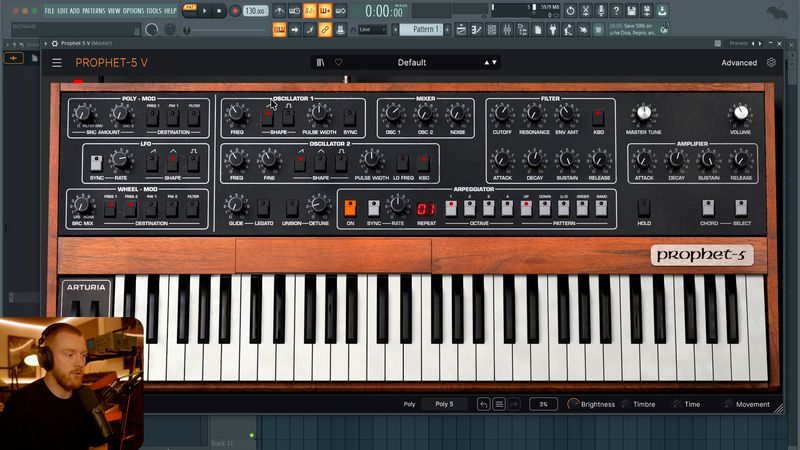Screen dimensions: 800x450
Task: Click the stamp tool icon in toolbar
Action: 340,30
